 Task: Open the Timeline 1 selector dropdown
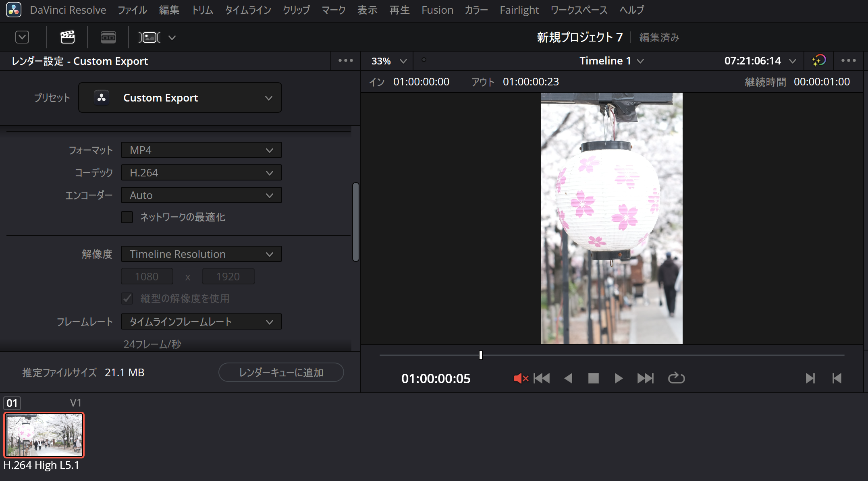click(611, 61)
